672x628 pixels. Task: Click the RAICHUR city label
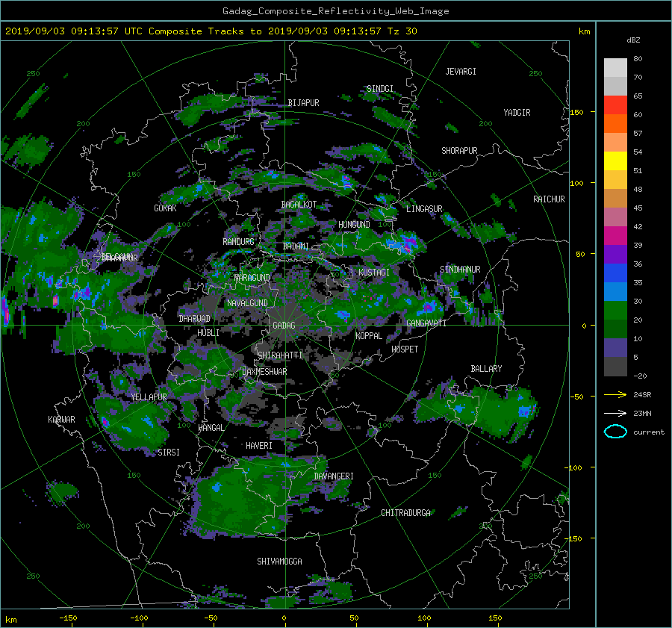[549, 199]
